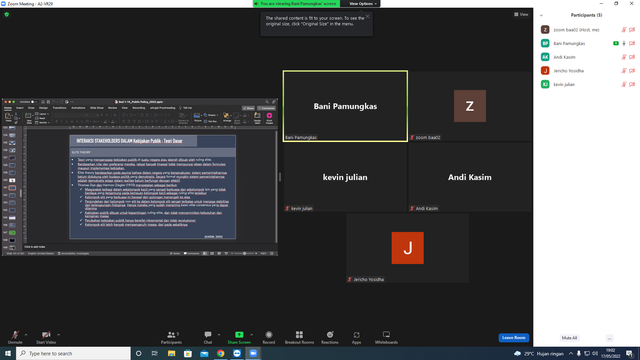Click the green Share Screen button
The height and width of the screenshot is (360, 640).
[239, 337]
